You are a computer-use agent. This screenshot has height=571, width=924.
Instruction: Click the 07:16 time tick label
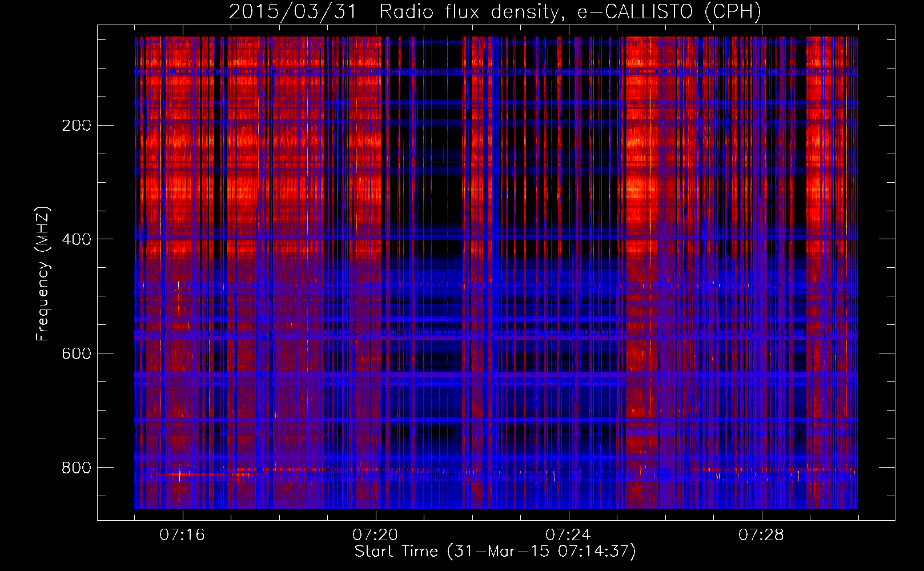(182, 535)
